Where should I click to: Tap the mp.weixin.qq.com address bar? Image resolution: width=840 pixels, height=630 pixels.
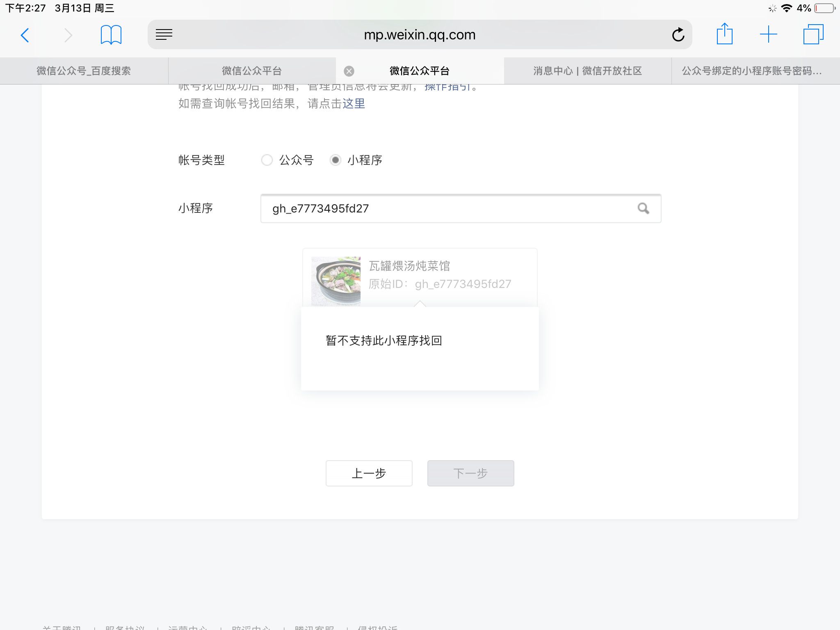(x=420, y=35)
